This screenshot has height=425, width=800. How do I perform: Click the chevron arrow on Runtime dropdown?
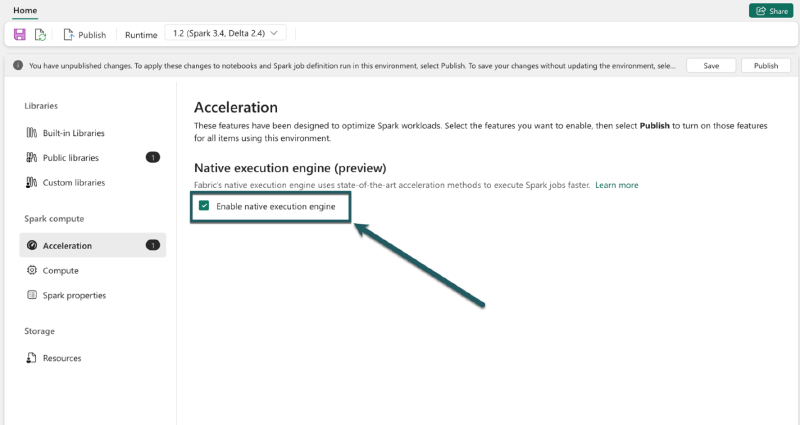pyautogui.click(x=274, y=33)
